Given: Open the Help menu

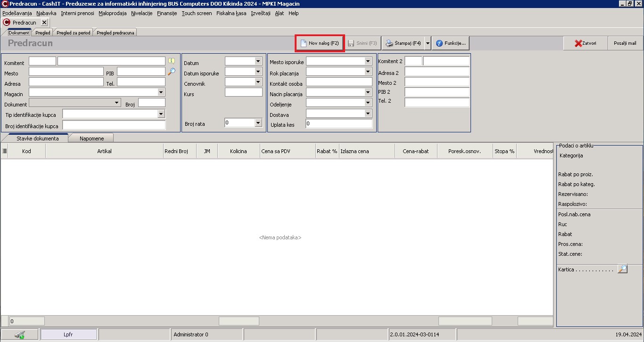Looking at the screenshot, I should coord(294,13).
